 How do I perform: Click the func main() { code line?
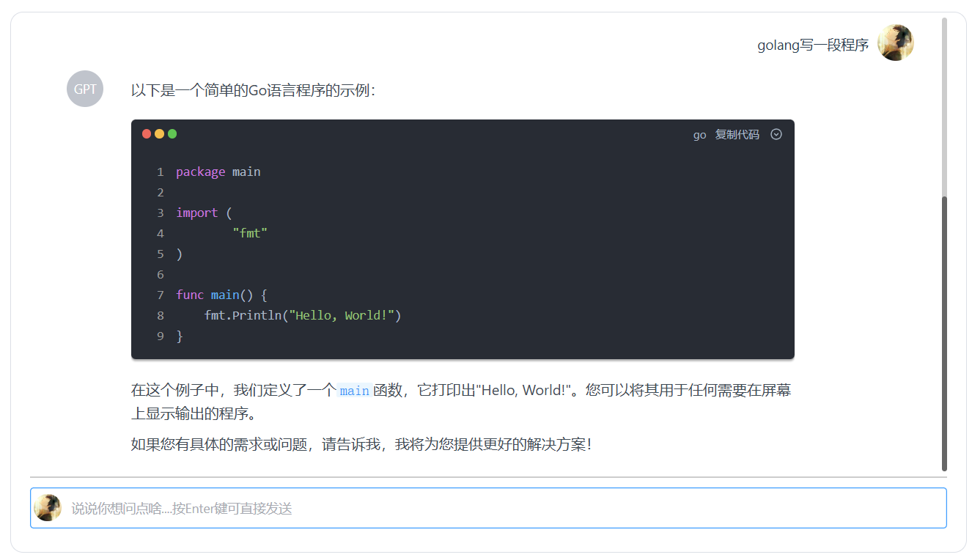pyautogui.click(x=222, y=295)
